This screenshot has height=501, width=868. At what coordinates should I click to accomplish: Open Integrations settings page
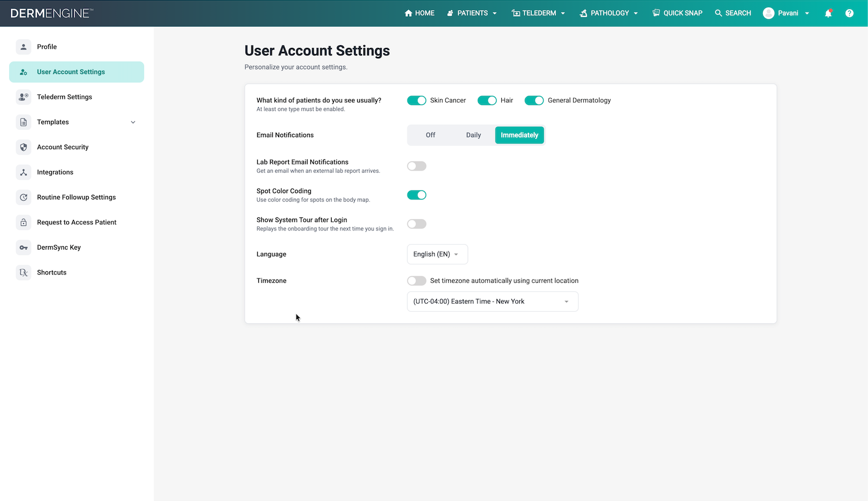[x=76, y=172]
